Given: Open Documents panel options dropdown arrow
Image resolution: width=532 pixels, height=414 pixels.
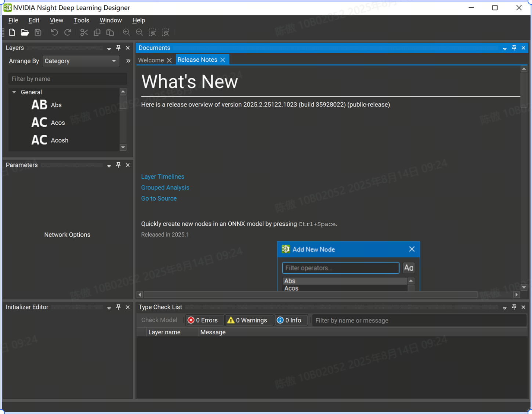Looking at the screenshot, I should click(x=505, y=48).
